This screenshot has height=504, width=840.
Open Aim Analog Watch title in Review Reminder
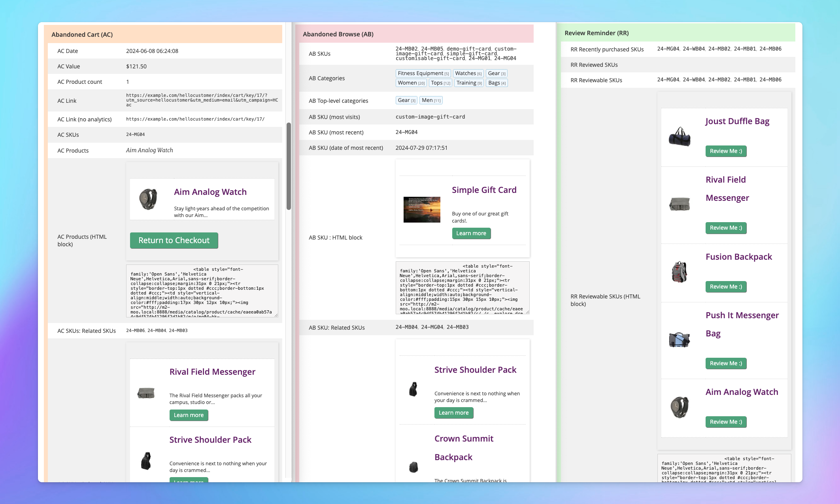742,392
